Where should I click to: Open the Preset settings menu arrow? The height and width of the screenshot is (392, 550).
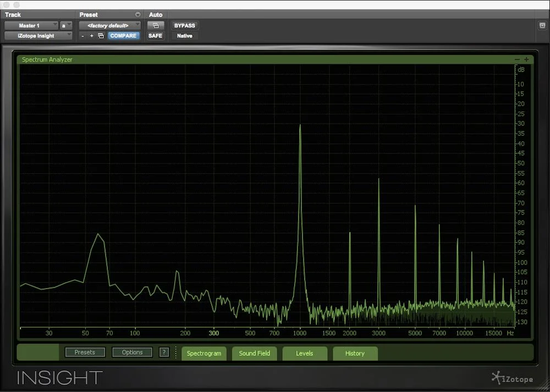point(138,14)
